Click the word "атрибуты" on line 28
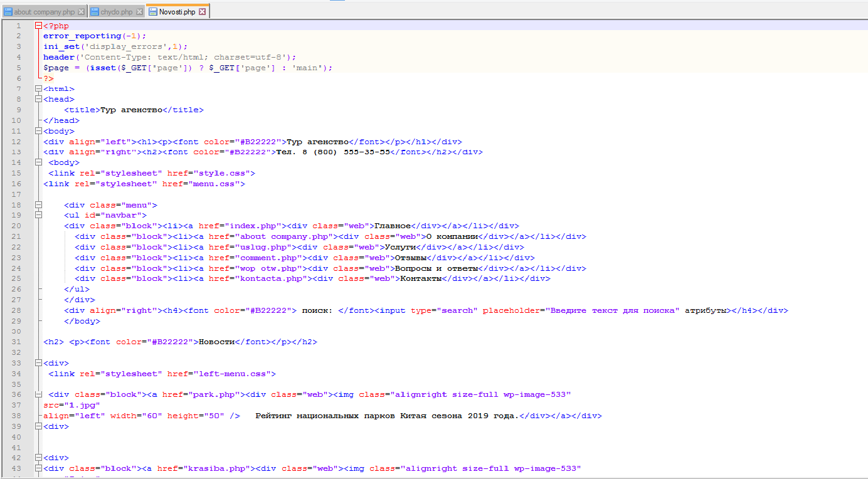Viewport: 868px width, 479px height. tap(706, 310)
